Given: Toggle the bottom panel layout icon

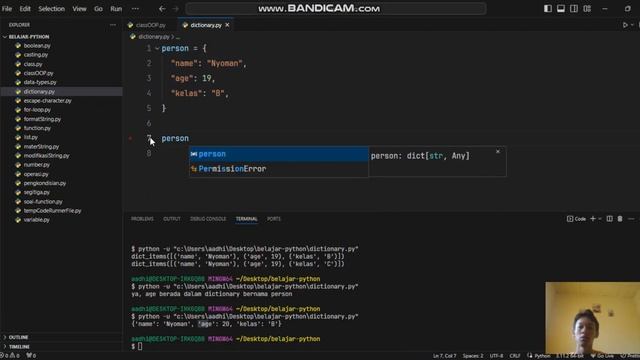Looking at the screenshot, I should (x=561, y=9).
